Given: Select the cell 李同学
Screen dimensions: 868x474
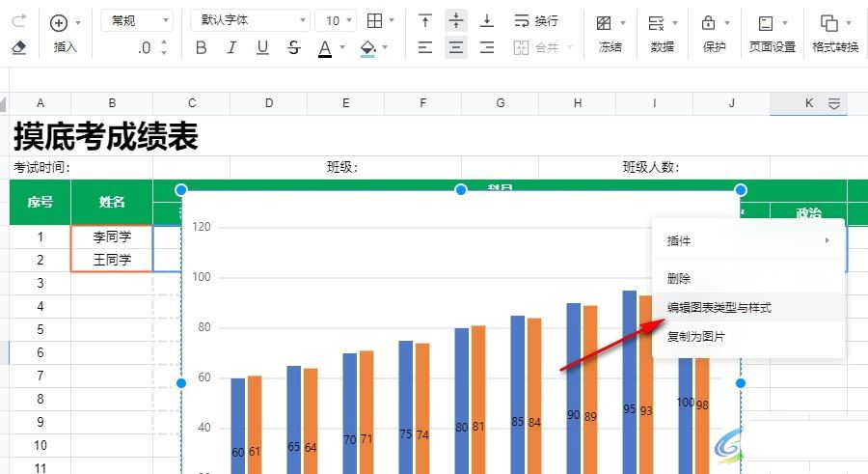Looking at the screenshot, I should coord(112,237).
